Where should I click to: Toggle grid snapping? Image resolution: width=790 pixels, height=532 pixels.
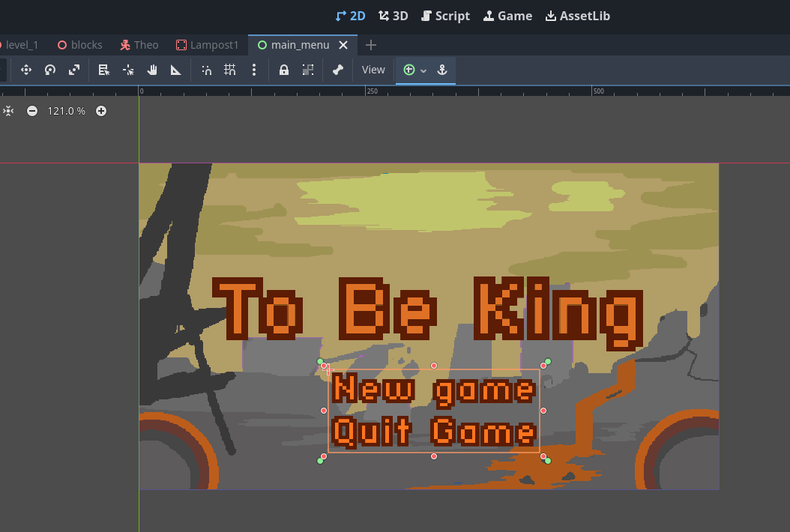point(230,70)
